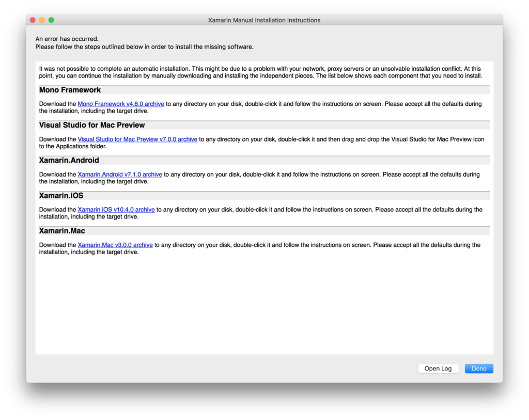Open the Mono Framework v4.8.0 archive link
The image size is (529, 420).
tap(121, 104)
